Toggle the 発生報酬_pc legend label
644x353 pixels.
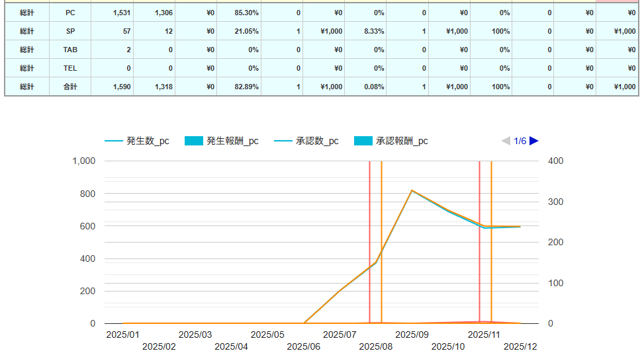(232, 141)
